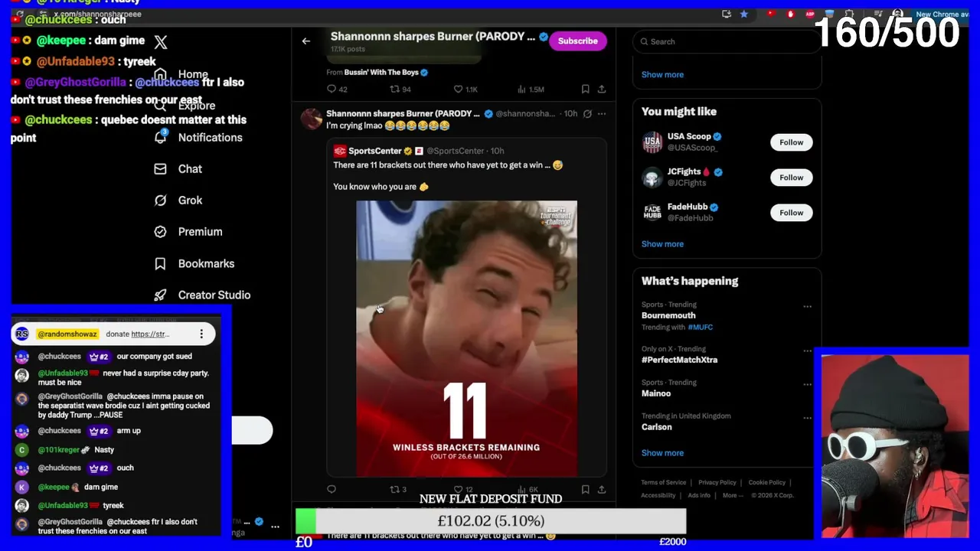This screenshot has width=980, height=551.
Task: Open the #PerfectMatchXtra trending topic
Action: (679, 360)
